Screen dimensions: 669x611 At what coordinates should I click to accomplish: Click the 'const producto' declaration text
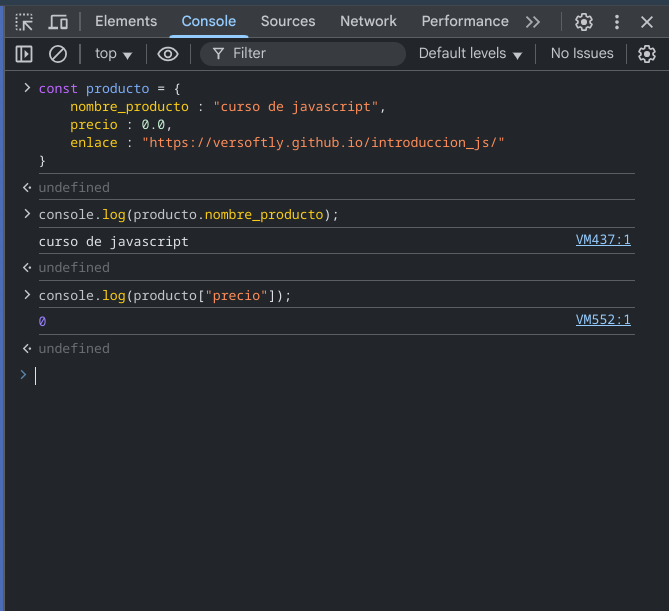(94, 89)
